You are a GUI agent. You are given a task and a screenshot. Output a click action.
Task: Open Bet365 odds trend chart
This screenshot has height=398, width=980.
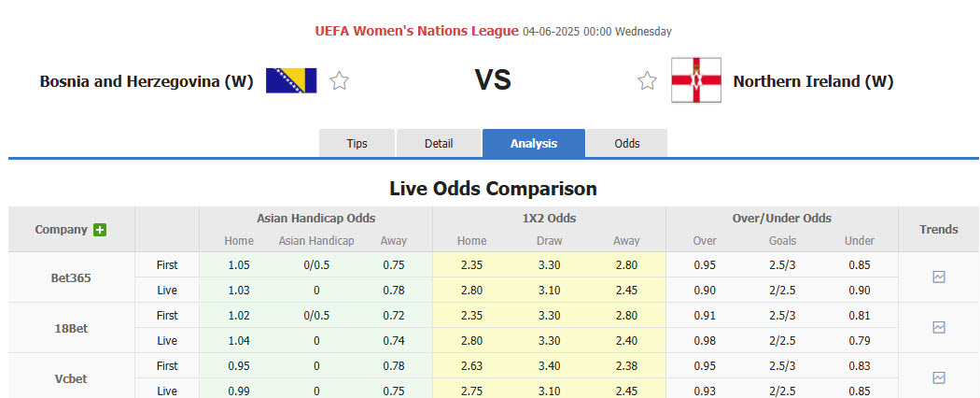click(939, 277)
